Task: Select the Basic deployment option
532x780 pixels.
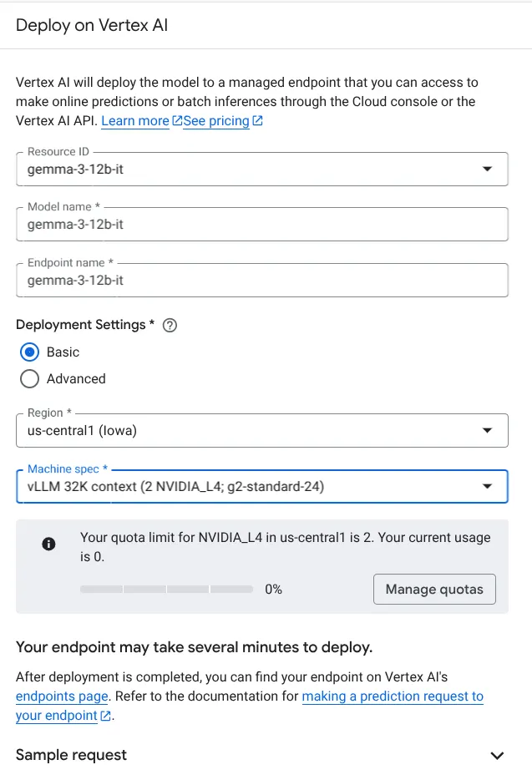Action: (x=29, y=352)
